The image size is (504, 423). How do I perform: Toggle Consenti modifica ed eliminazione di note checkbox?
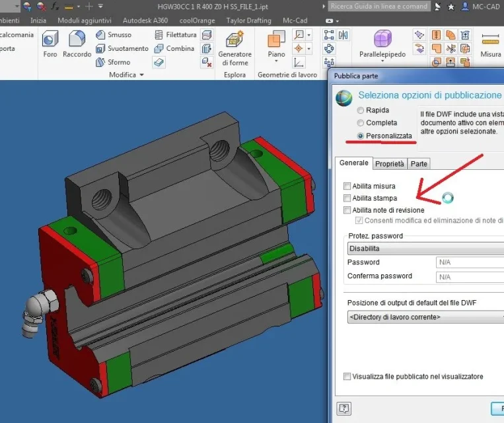[359, 220]
